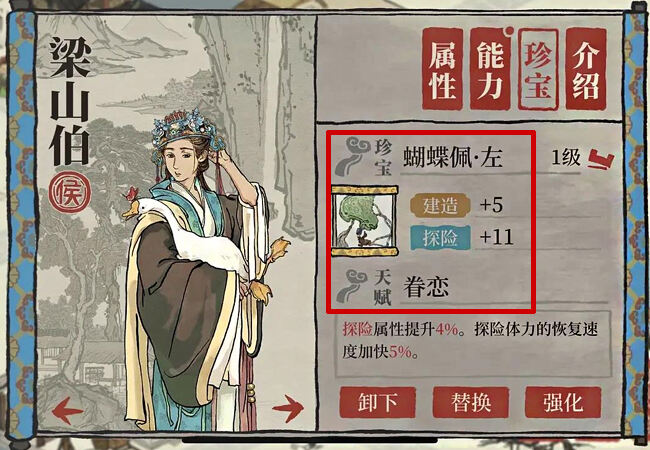Click the 卸下 button
The width and height of the screenshot is (650, 450).
377,402
